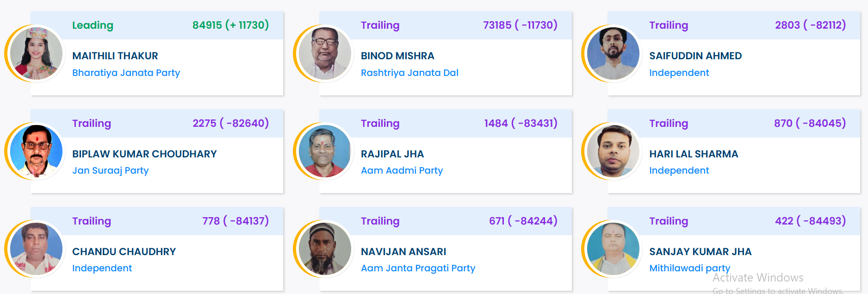Image resolution: width=868 pixels, height=294 pixels.
Task: Open the Bharatiya Janata Party link
Action: [126, 73]
